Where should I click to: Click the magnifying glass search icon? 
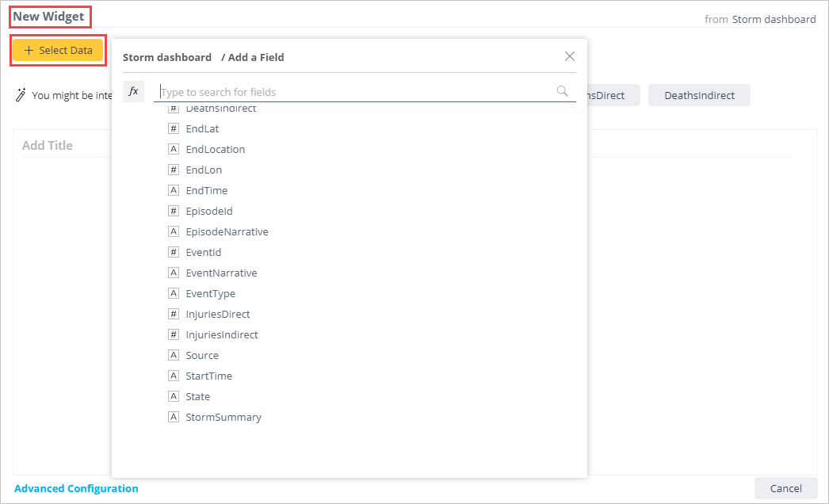pos(562,91)
